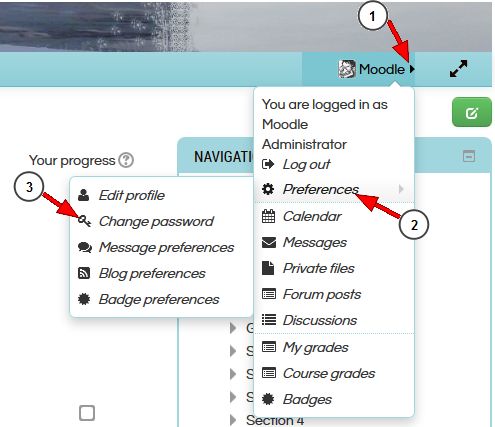Click the Badge preferences entry
The height and width of the screenshot is (427, 495).
click(x=161, y=299)
